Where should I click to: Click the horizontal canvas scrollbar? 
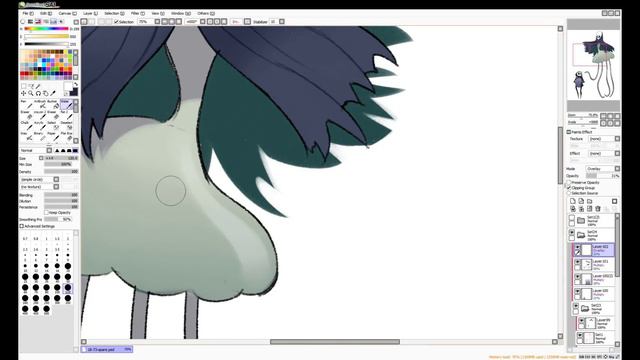pyautogui.click(x=335, y=342)
